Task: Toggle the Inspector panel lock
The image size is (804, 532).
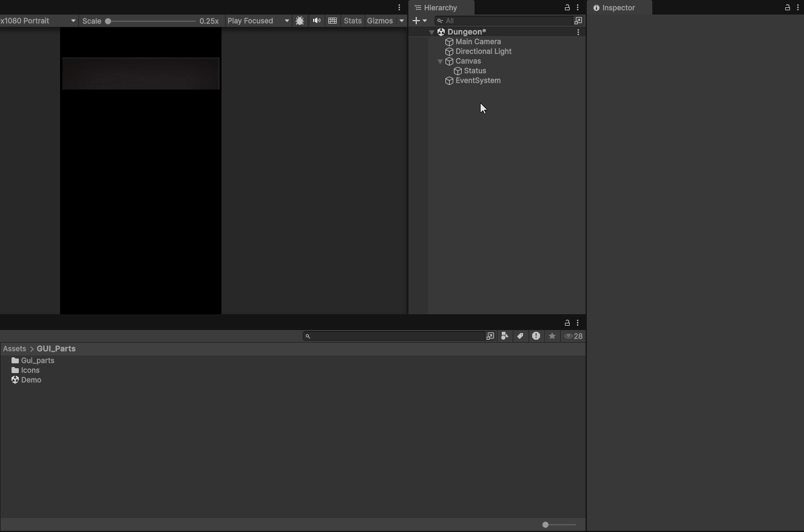Action: 788,8
